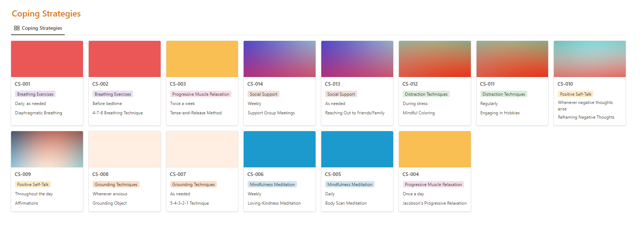Click the yellow cover of card CS-003
This screenshot has height=229, width=644.
[x=202, y=59]
